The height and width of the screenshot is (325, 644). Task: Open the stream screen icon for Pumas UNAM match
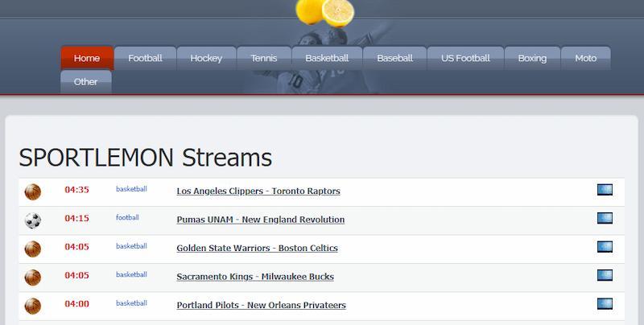click(605, 218)
